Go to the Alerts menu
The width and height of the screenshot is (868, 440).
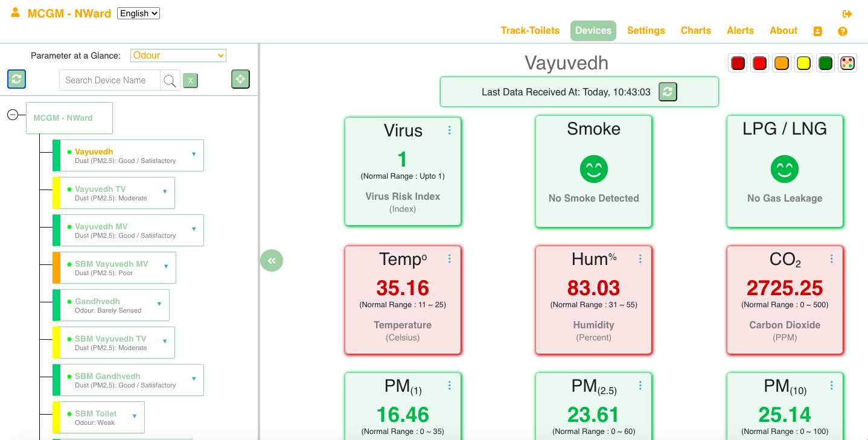click(x=740, y=31)
